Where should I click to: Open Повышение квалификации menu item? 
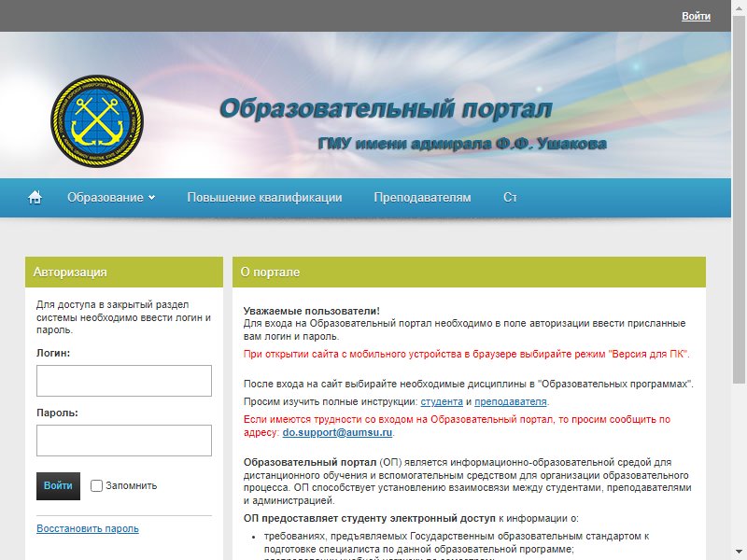point(264,197)
